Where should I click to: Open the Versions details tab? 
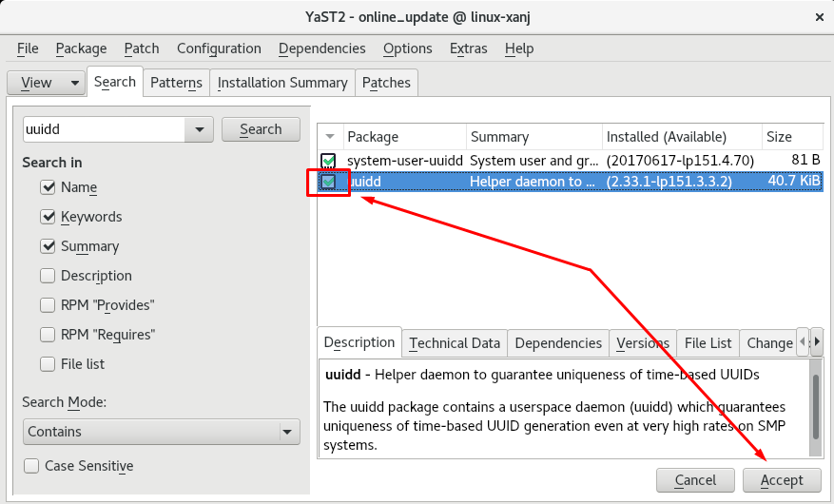(643, 343)
